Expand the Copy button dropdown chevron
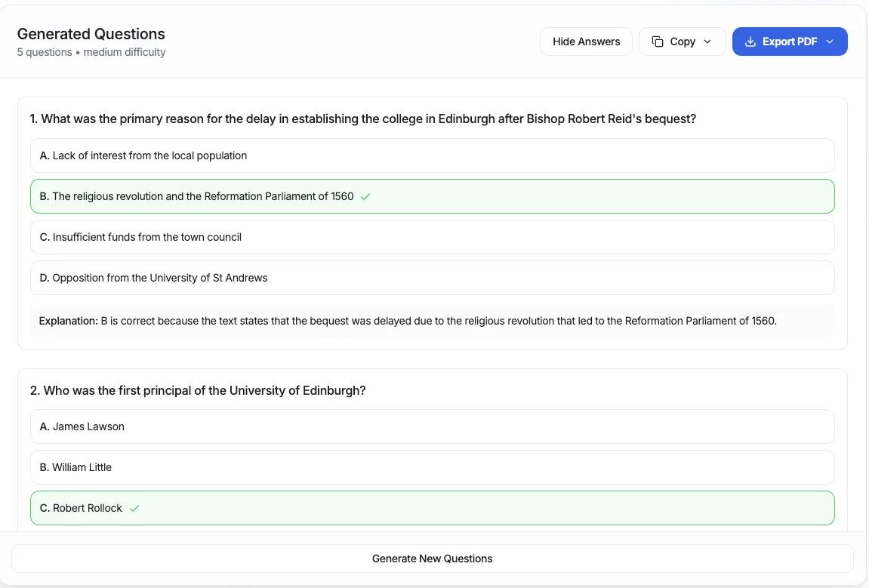This screenshot has height=588, width=869. point(707,42)
